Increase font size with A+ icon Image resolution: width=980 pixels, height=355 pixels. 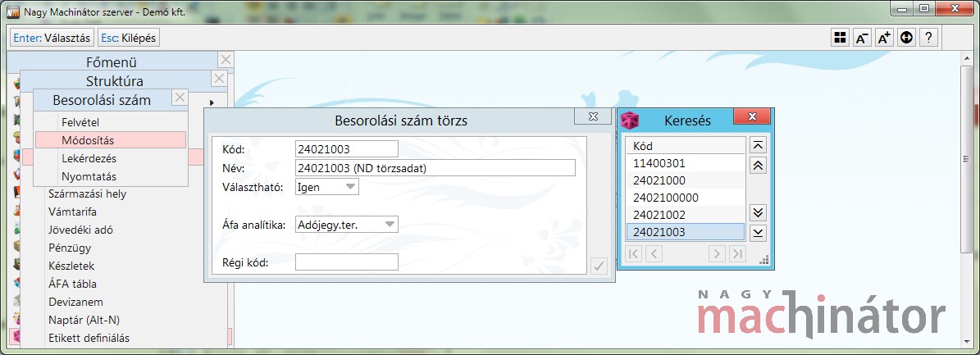(x=884, y=38)
